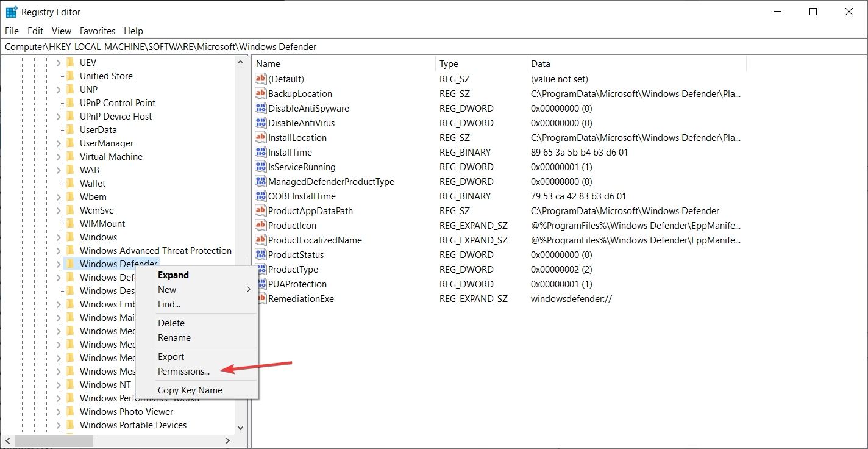
Task: Open the File menu
Action: point(12,31)
